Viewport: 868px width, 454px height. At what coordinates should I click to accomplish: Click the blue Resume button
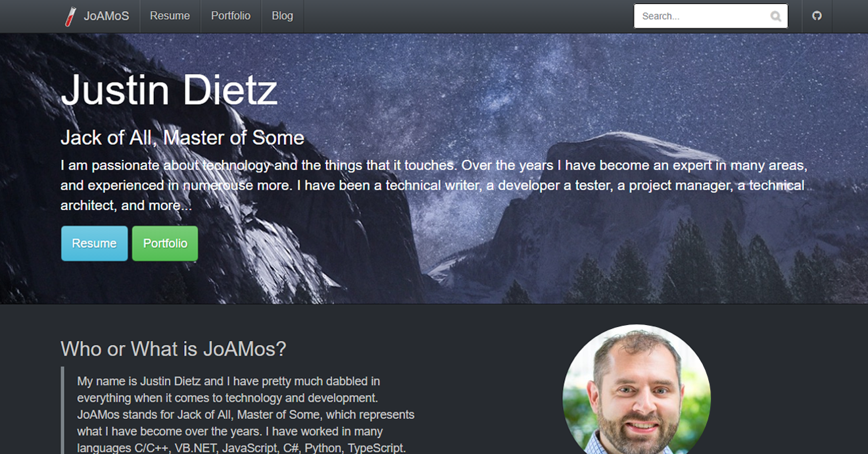pyautogui.click(x=94, y=243)
